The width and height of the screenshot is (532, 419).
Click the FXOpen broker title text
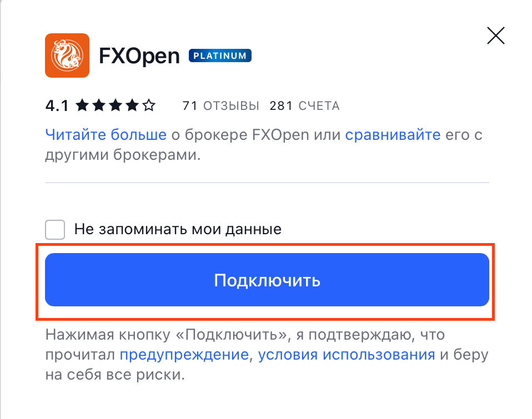[139, 56]
